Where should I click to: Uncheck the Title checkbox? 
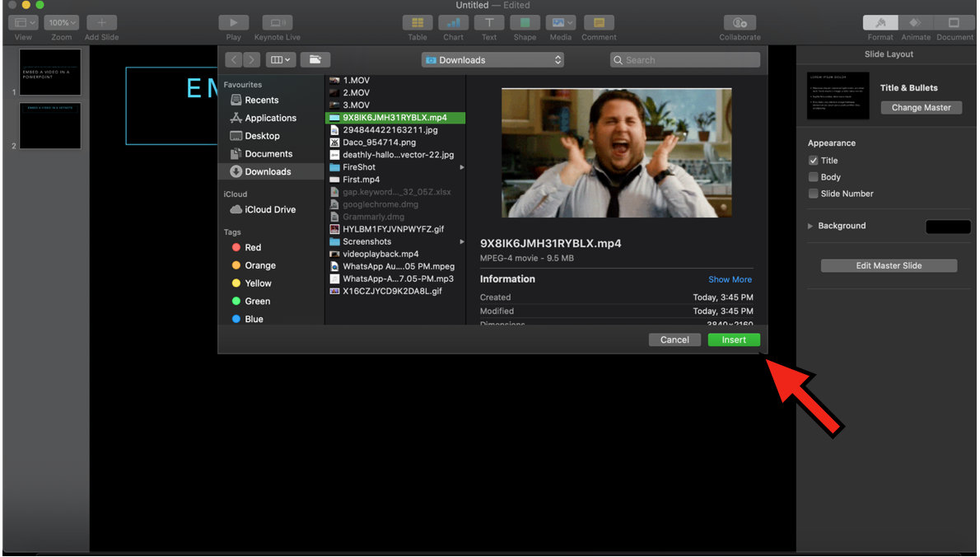point(814,161)
